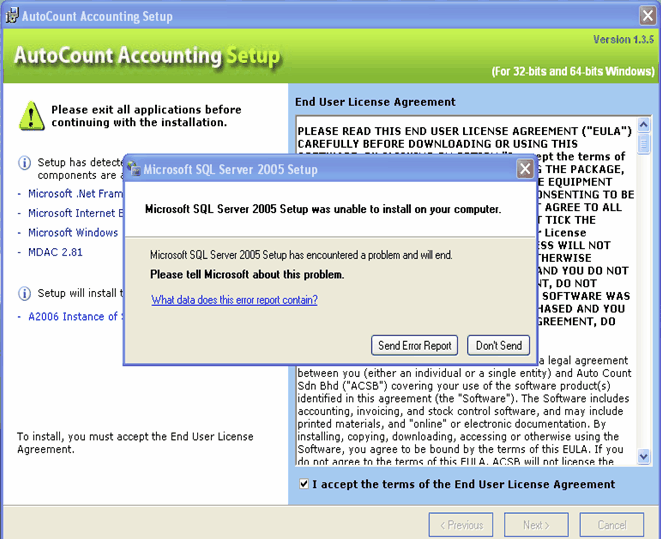Click the Next button
This screenshot has height=539, width=661.
click(x=536, y=525)
